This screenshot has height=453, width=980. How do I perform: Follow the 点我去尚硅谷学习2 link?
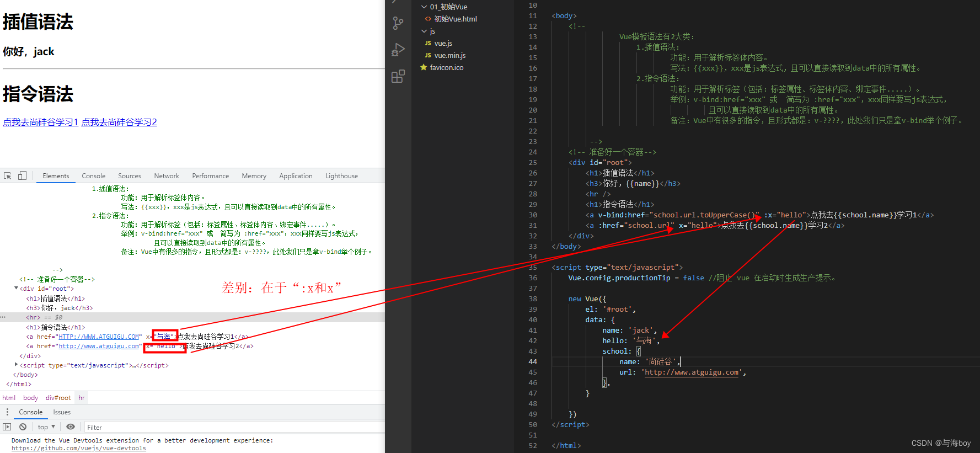119,122
